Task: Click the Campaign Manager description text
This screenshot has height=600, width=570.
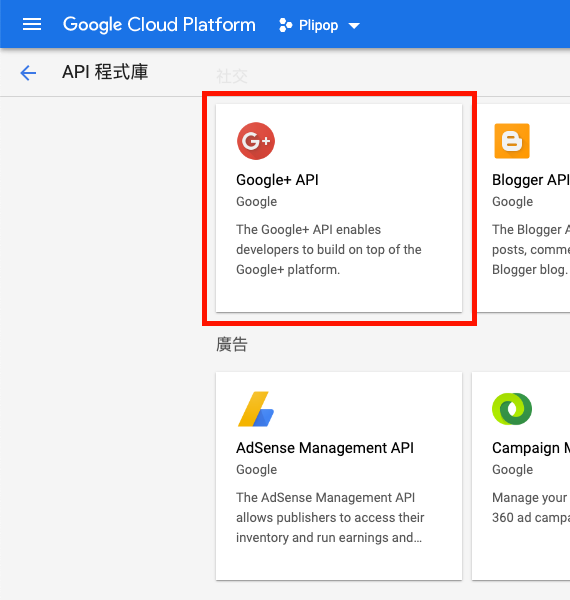Action: click(531, 507)
